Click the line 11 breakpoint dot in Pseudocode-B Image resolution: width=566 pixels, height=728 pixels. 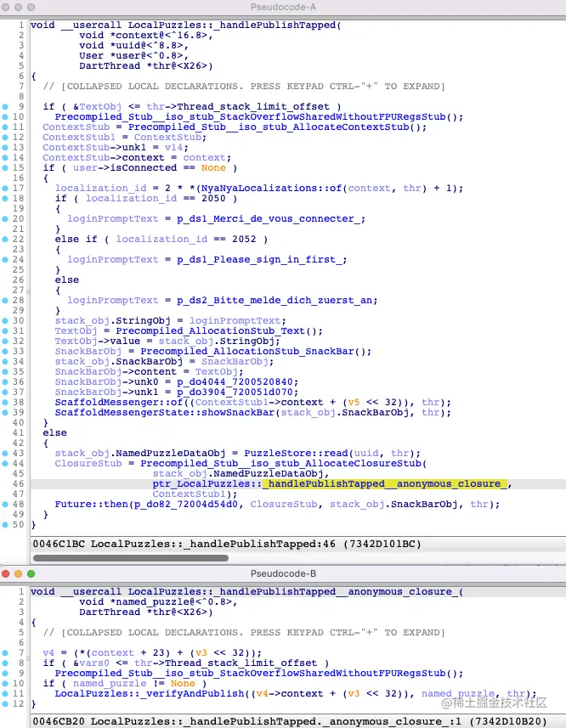[x=5, y=694]
